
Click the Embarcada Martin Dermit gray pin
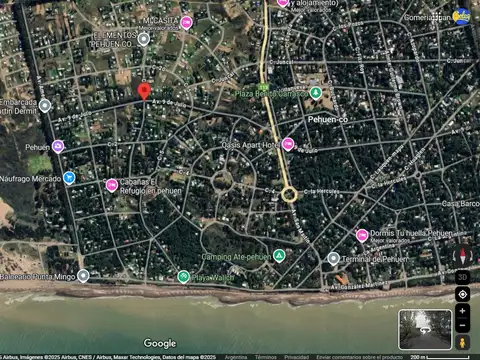coord(45,106)
